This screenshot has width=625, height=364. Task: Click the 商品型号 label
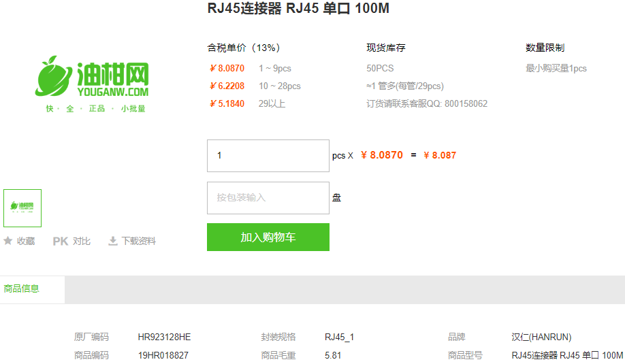click(465, 355)
